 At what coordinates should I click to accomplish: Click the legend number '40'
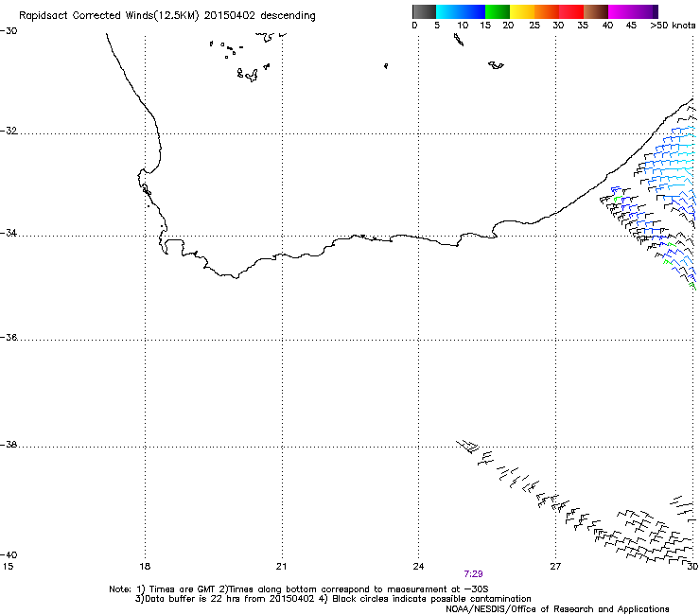click(x=607, y=26)
